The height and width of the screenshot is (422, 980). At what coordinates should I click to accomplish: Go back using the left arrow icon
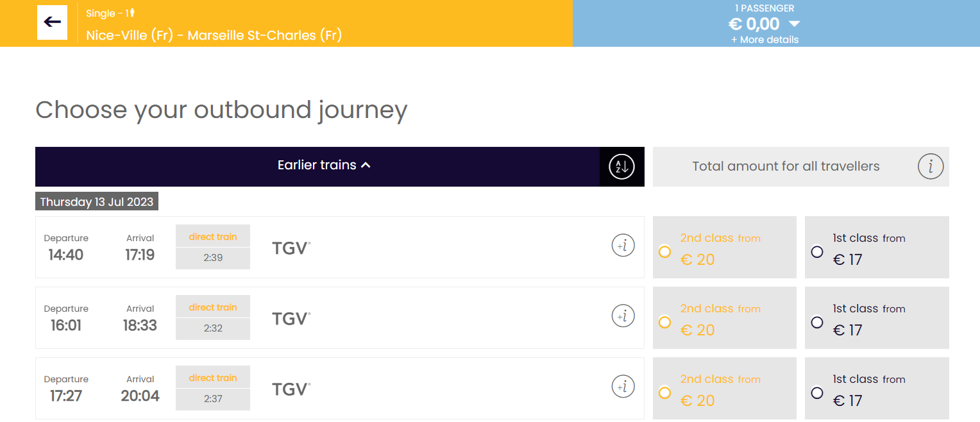[x=52, y=22]
